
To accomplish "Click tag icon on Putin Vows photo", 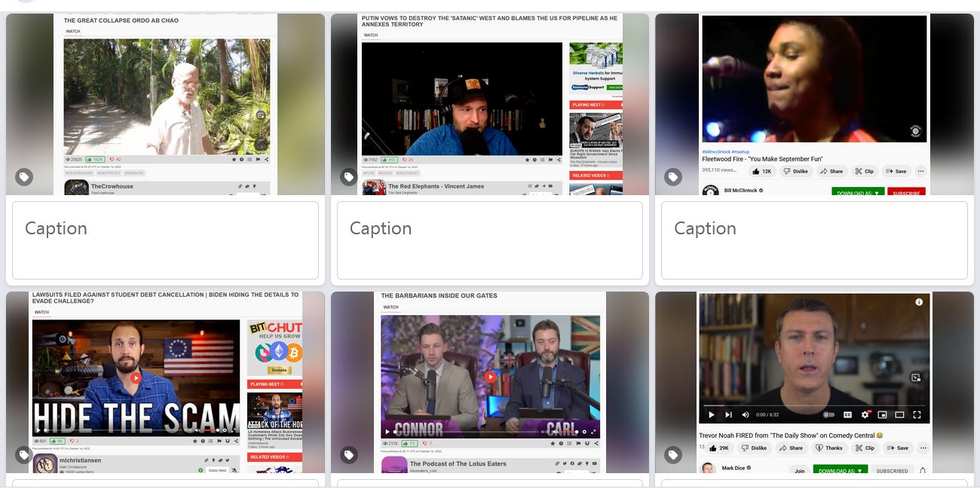I will (348, 177).
